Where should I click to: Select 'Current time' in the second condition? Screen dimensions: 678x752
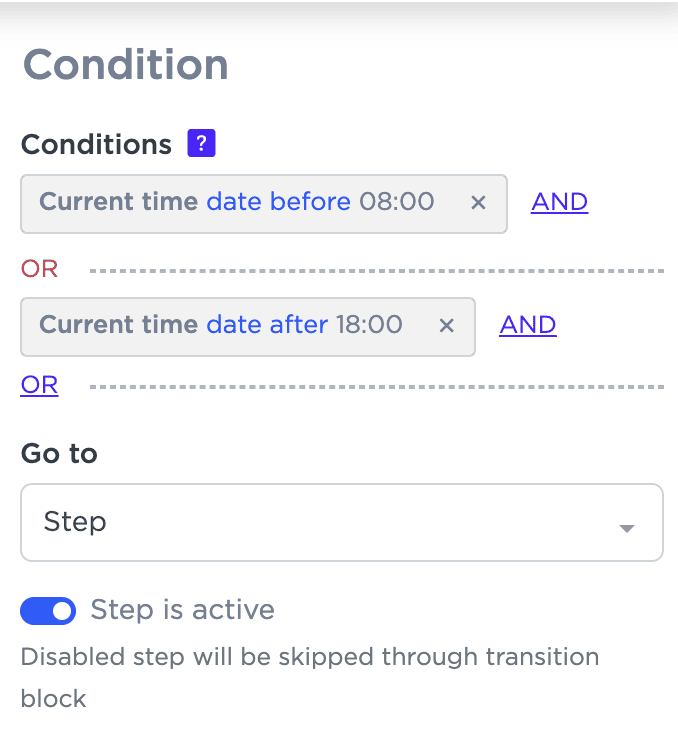[x=118, y=325]
